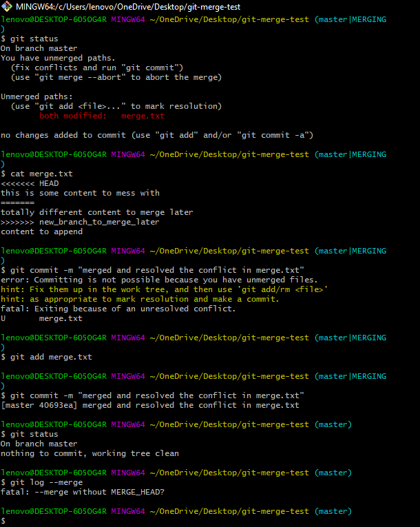Click "fatal: Exiting because of an unresolved conflict."
420x527 pixels.
coord(118,309)
